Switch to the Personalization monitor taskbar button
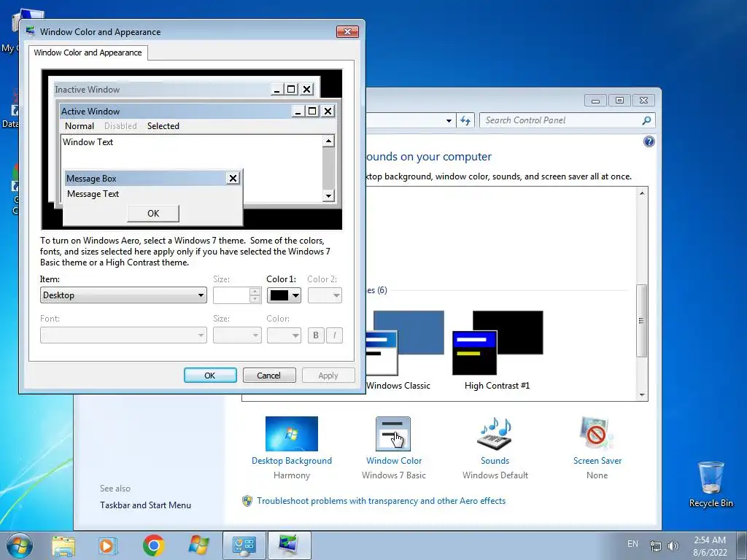 coord(289,545)
